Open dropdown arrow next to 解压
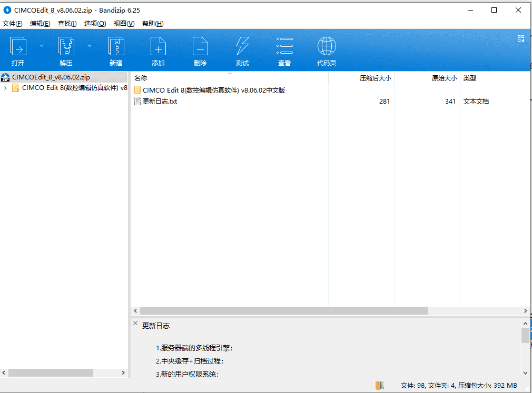Viewport: 532px width, 393px height. 90,45
